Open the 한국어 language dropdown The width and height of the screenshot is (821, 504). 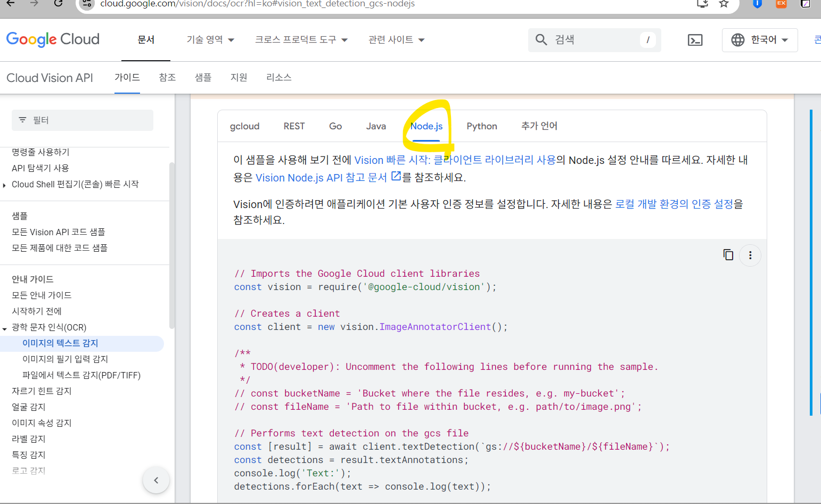tap(760, 40)
